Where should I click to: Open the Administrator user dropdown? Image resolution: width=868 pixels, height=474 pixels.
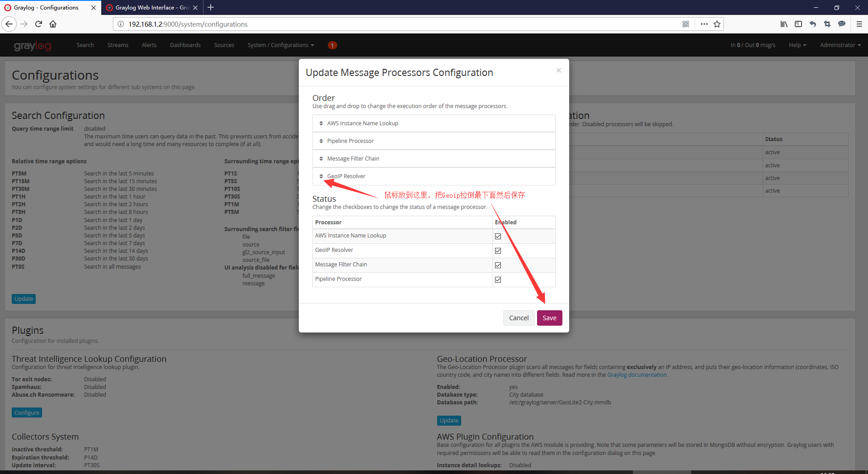(x=840, y=45)
